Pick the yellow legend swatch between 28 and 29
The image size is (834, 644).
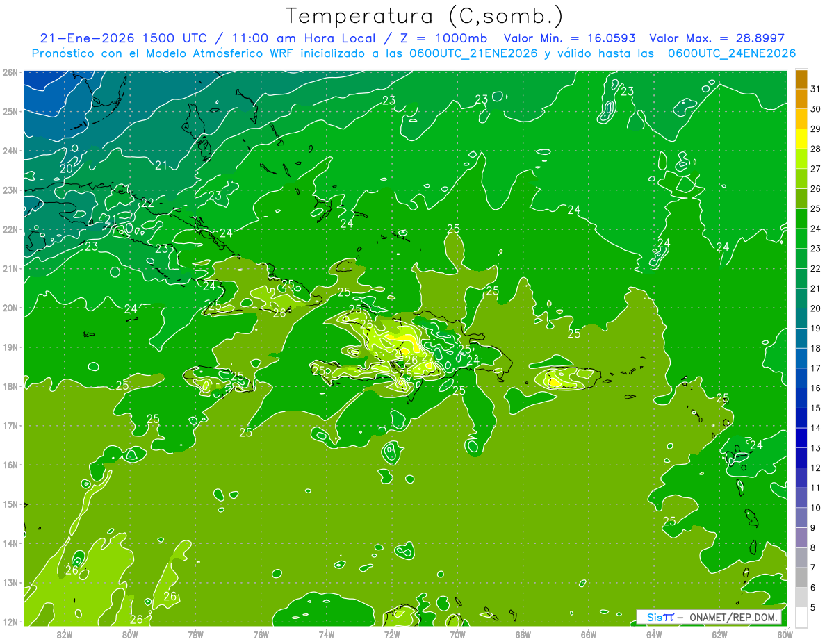tap(801, 139)
